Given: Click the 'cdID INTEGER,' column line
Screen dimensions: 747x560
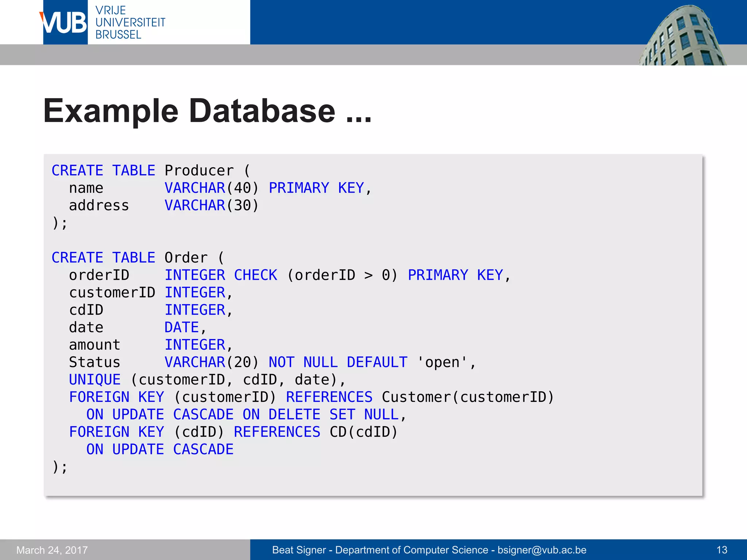Looking at the screenshot, I should point(151,310).
